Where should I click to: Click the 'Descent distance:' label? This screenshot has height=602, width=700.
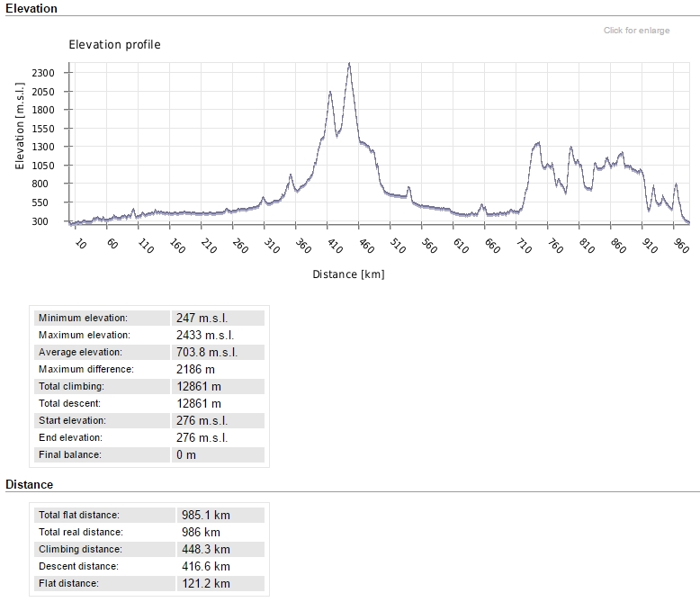[78, 566]
